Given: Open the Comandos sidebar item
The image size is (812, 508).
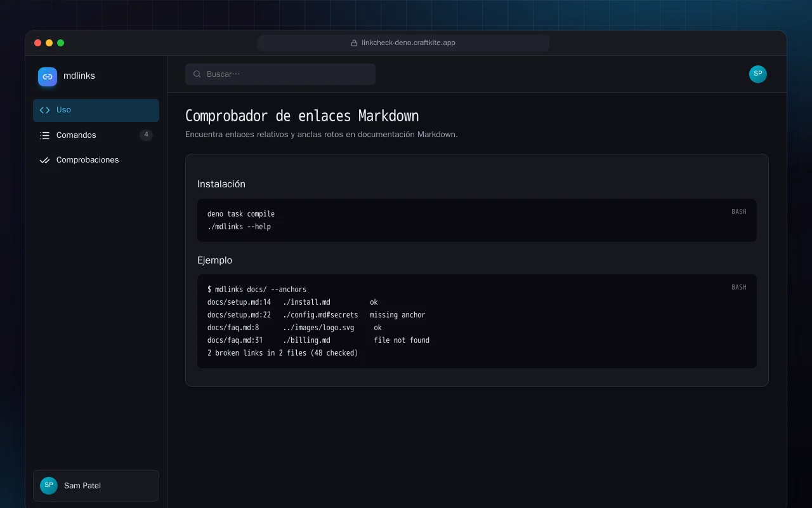Looking at the screenshot, I should coord(96,135).
